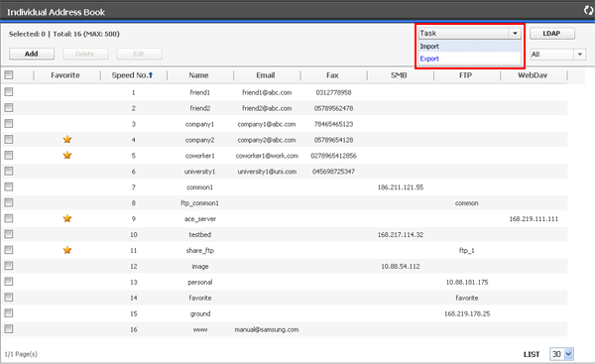The width and height of the screenshot is (595, 364).
Task: Choose Import from Task menu
Action: click(470, 47)
